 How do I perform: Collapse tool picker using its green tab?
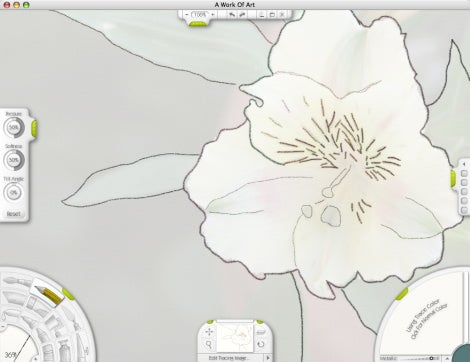(x=68, y=294)
